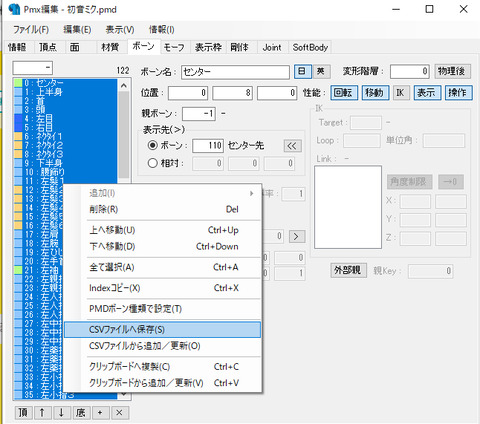Click the << button beside センター先
The height and width of the screenshot is (424, 480).
292,146
